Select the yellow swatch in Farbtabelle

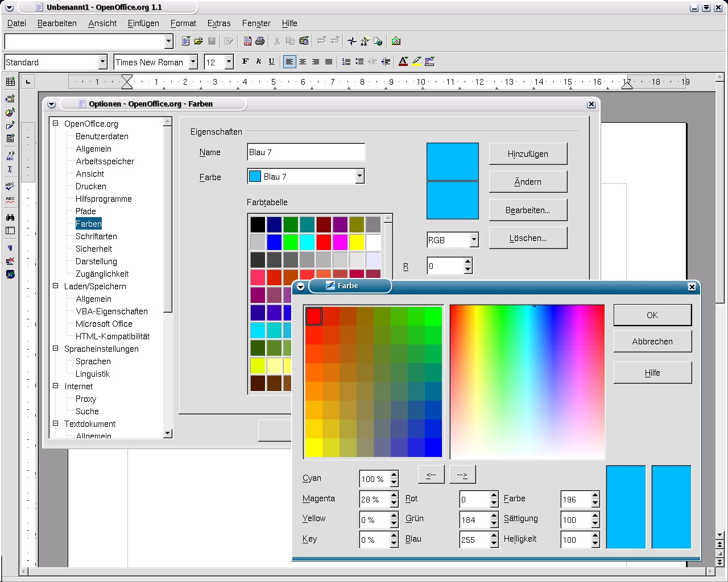(357, 242)
